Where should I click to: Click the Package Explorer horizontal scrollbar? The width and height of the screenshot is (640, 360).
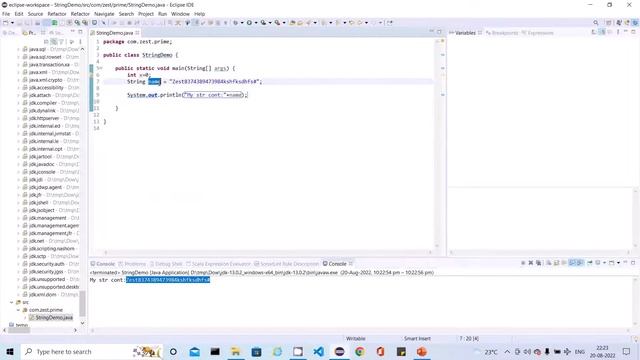pyautogui.click(x=19, y=330)
